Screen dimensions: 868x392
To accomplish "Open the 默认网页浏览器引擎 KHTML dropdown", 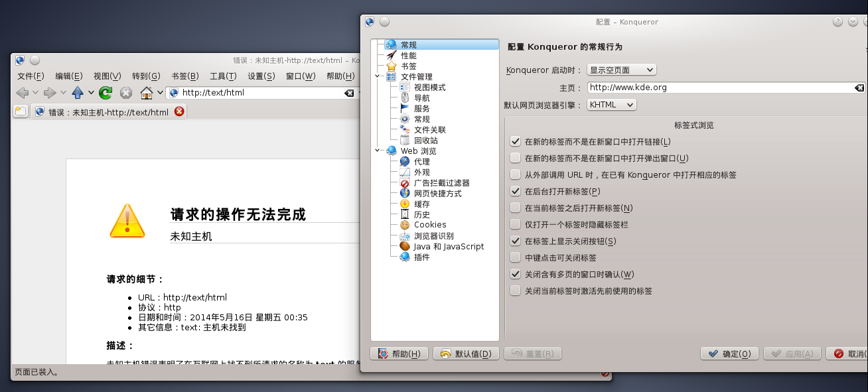I will pyautogui.click(x=612, y=105).
